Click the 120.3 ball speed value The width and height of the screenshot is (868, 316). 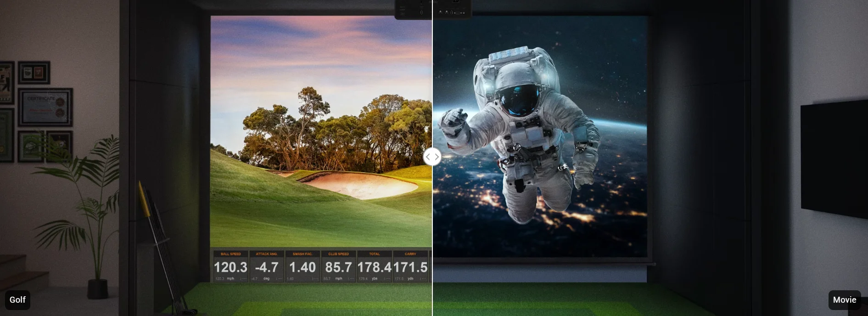[x=230, y=267]
